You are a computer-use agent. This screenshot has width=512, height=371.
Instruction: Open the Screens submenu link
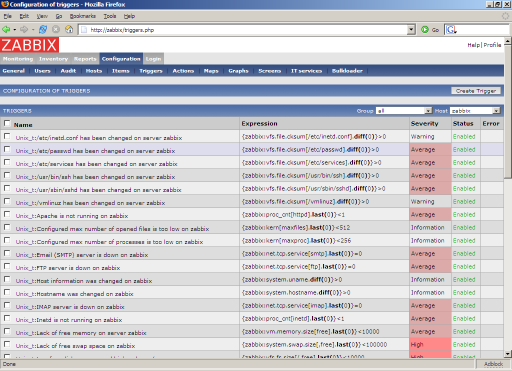(269, 71)
